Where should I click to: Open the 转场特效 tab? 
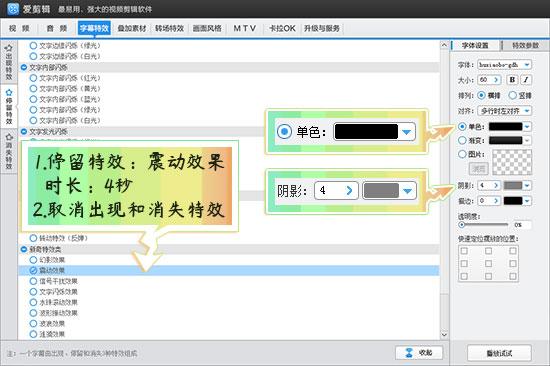click(169, 28)
